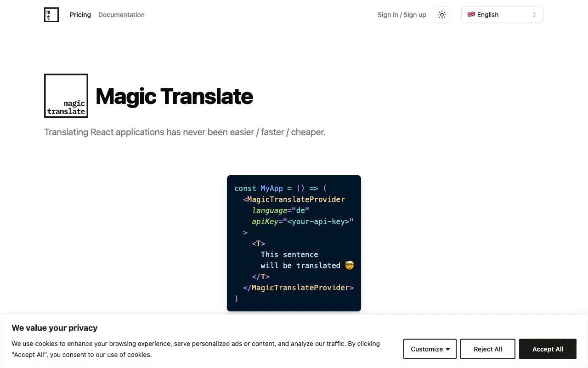Image resolution: width=588 pixels, height=368 pixels.
Task: Click the 'const MyApp' line in code
Action: [x=280, y=188]
